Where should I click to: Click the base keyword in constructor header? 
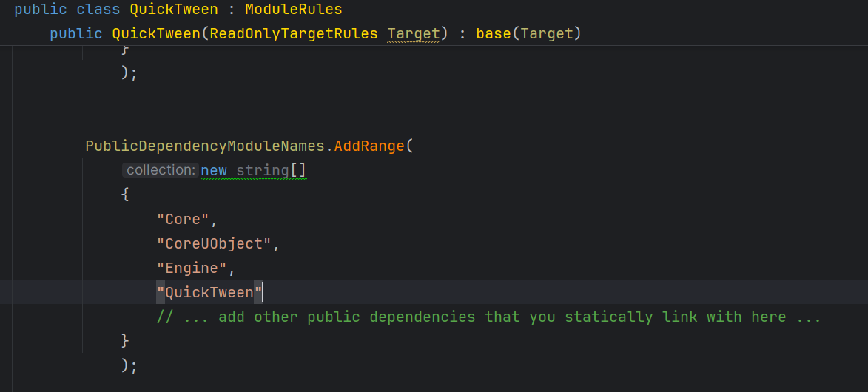tap(494, 34)
